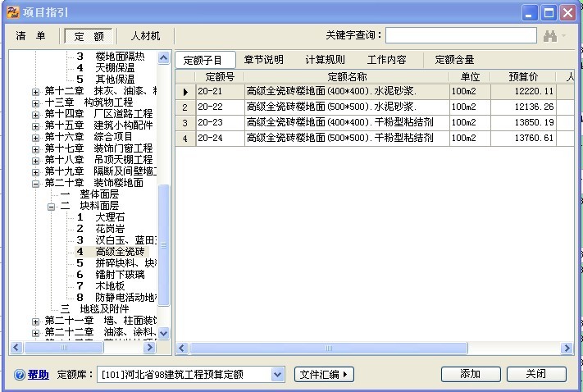583x392 pixels.
Task: Click the keyword search input field
Action: click(x=461, y=35)
